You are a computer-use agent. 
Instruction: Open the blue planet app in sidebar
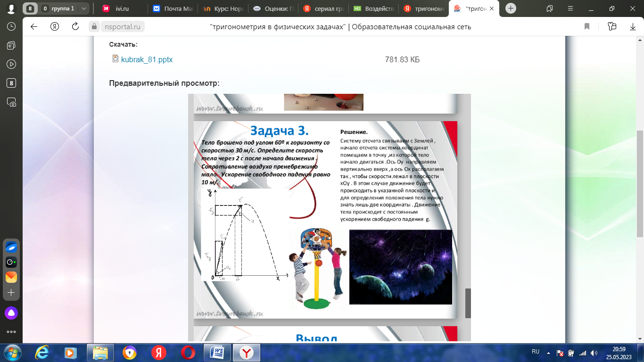click(x=11, y=247)
